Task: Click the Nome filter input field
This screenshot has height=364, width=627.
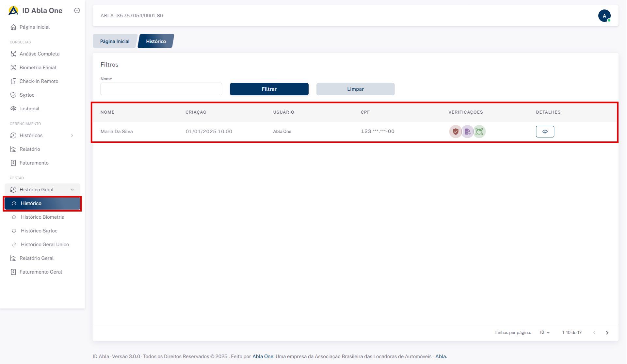Action: [161, 89]
